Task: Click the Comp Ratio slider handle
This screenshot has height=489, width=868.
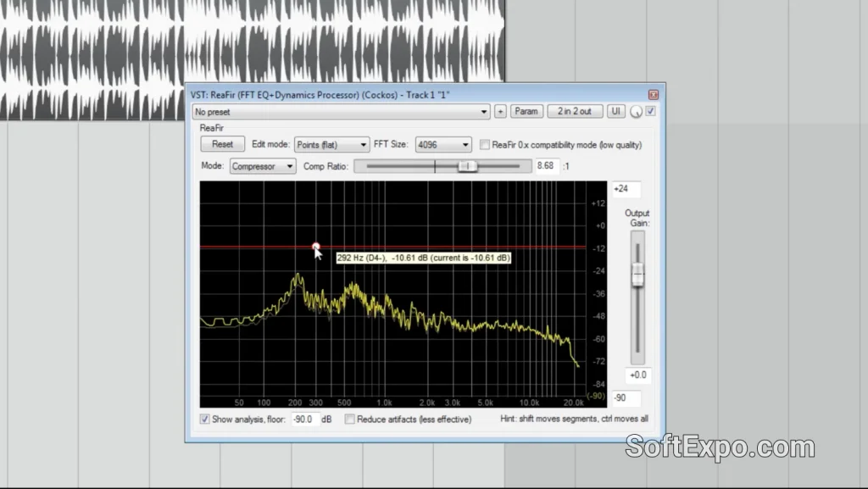Action: [x=467, y=166]
